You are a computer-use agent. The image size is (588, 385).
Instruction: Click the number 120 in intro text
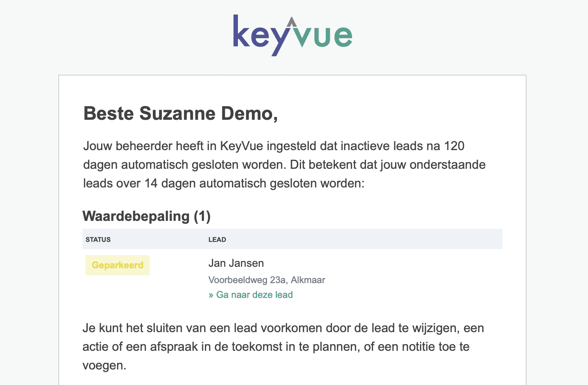pos(454,146)
